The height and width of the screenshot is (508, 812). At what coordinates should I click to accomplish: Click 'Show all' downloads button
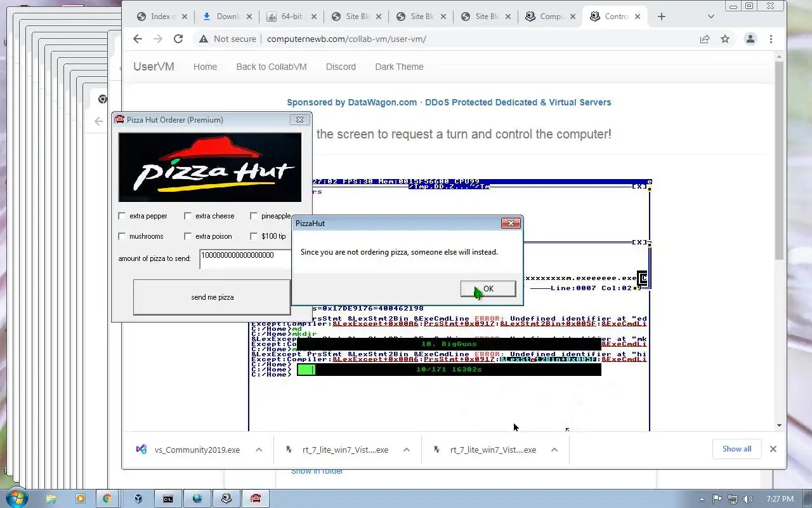pyautogui.click(x=737, y=449)
